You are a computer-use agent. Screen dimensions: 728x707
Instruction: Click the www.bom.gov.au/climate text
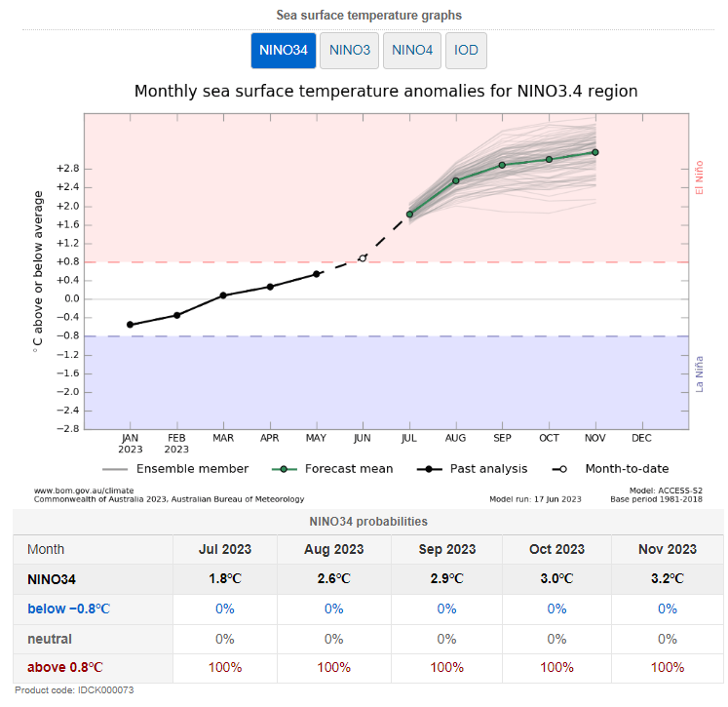[84, 491]
